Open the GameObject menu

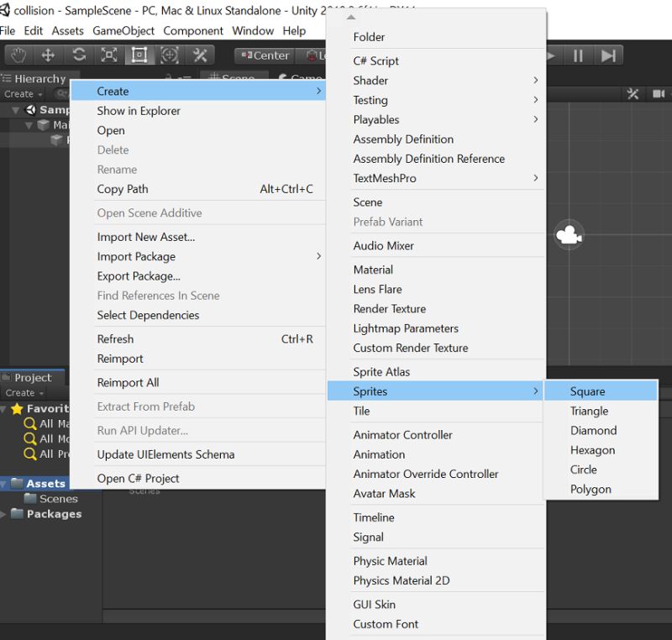[123, 31]
